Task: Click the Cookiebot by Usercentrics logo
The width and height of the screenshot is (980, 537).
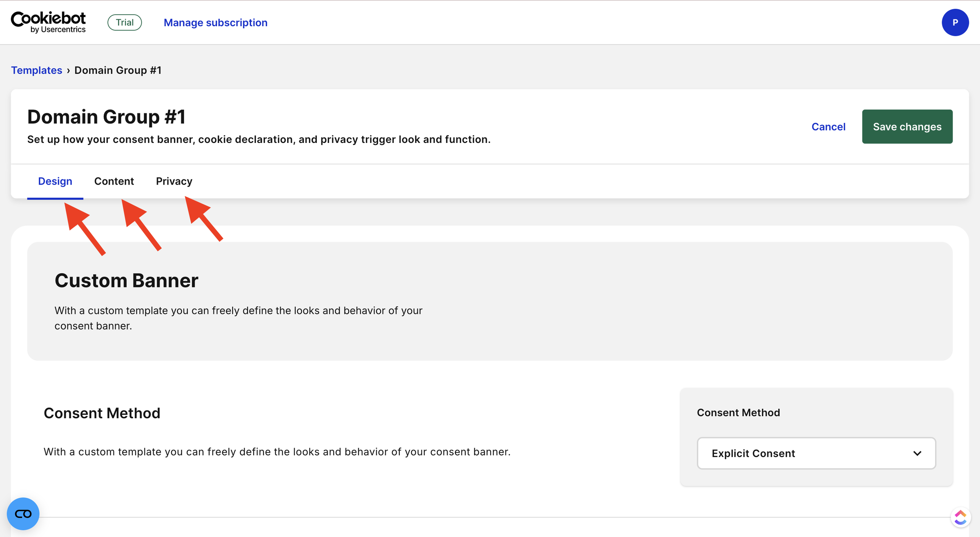Action: tap(48, 22)
